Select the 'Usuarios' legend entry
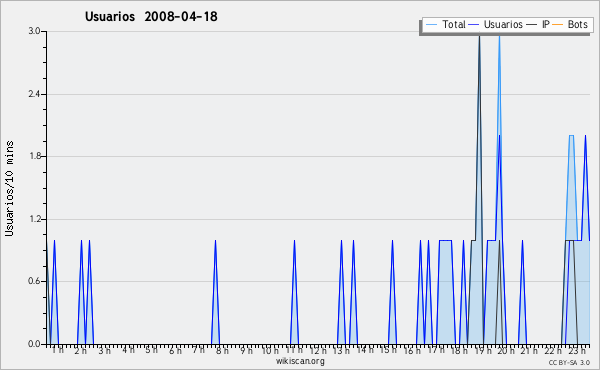Image resolution: width=600 pixels, height=370 pixels. [x=496, y=24]
